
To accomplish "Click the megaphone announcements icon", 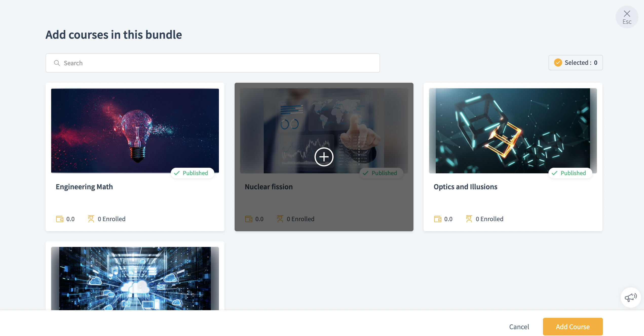I will click(x=631, y=297).
